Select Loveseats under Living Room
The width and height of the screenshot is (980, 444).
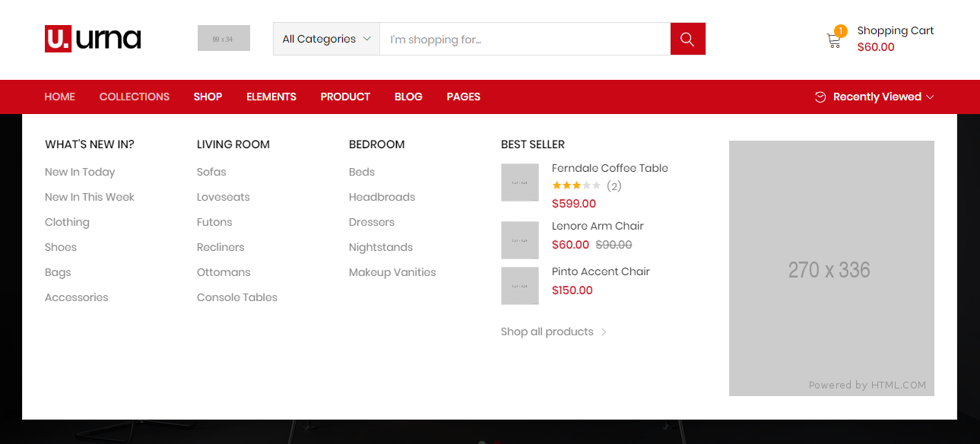[x=224, y=197]
